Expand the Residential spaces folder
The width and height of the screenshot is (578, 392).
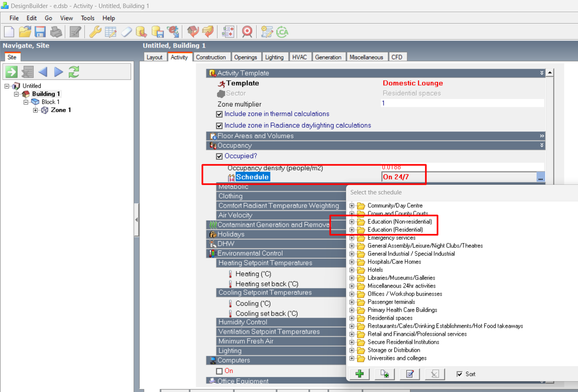352,318
